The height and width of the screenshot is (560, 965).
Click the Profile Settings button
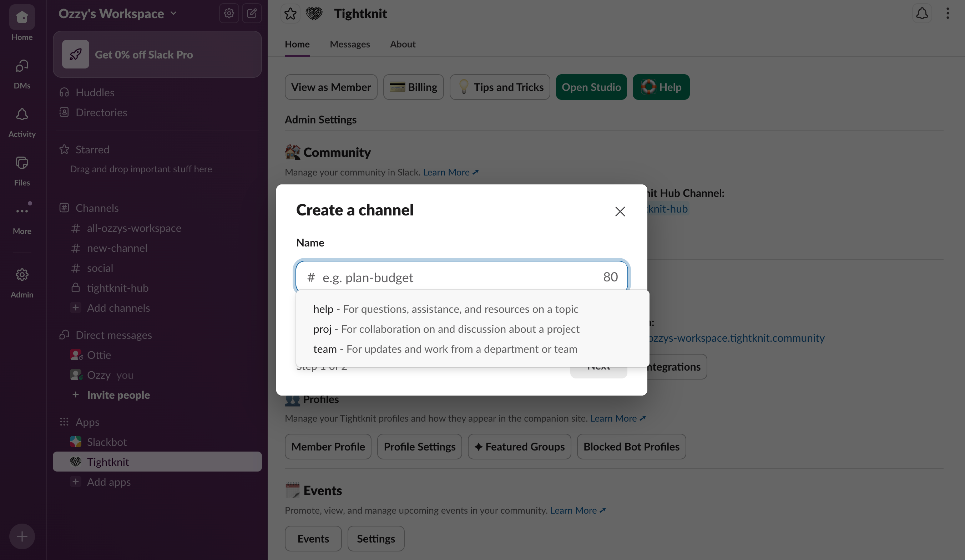[419, 446]
